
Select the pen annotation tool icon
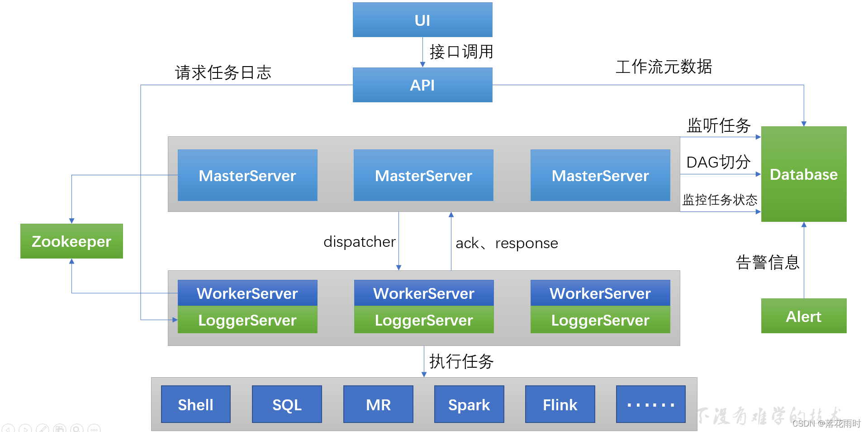tap(43, 429)
